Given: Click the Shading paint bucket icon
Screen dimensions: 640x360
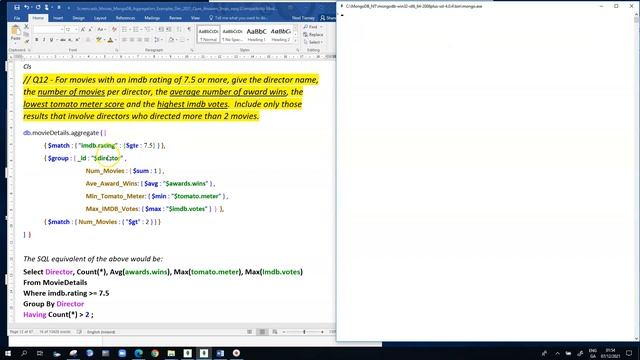Looking at the screenshot, I should 171,40.
